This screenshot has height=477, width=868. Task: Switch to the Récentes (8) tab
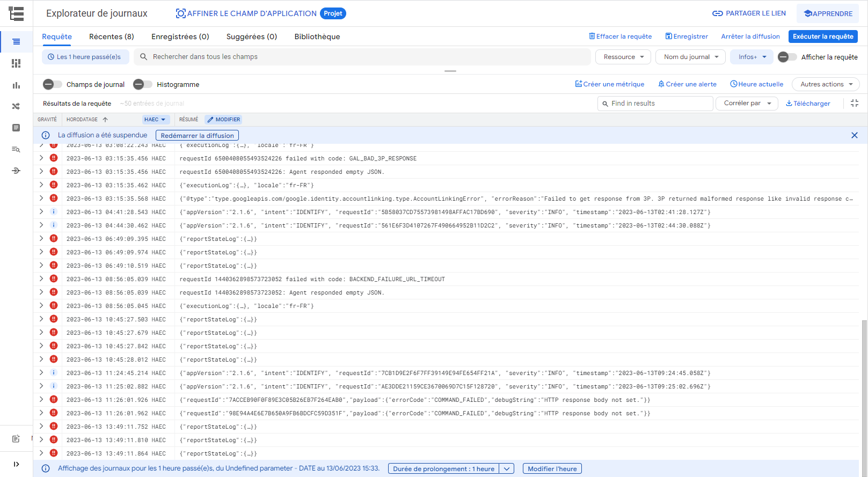(x=112, y=36)
